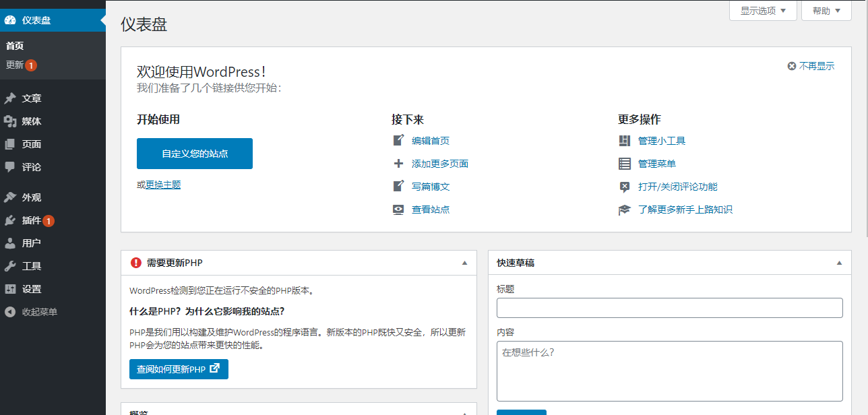
Task: Open the 帮助 dropdown
Action: point(826,10)
